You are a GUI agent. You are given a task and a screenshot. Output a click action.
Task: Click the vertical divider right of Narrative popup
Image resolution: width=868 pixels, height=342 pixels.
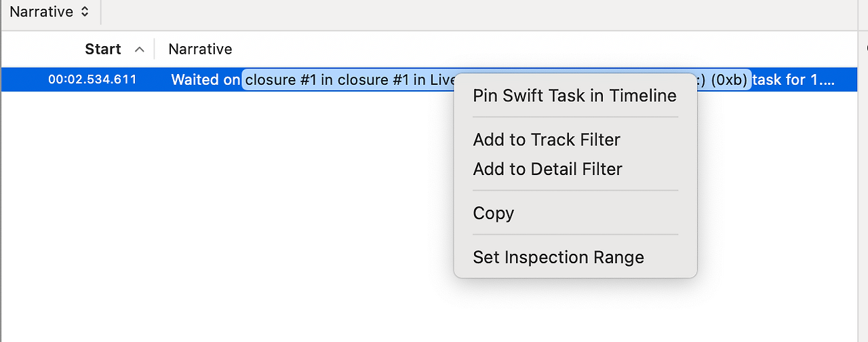pos(100,12)
